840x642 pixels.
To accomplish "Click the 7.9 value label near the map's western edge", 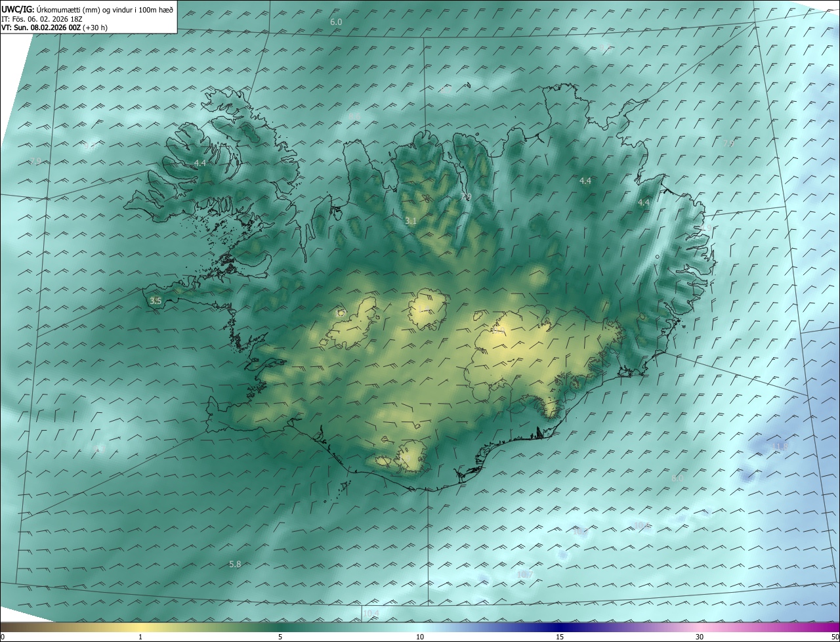I will 35,161.
